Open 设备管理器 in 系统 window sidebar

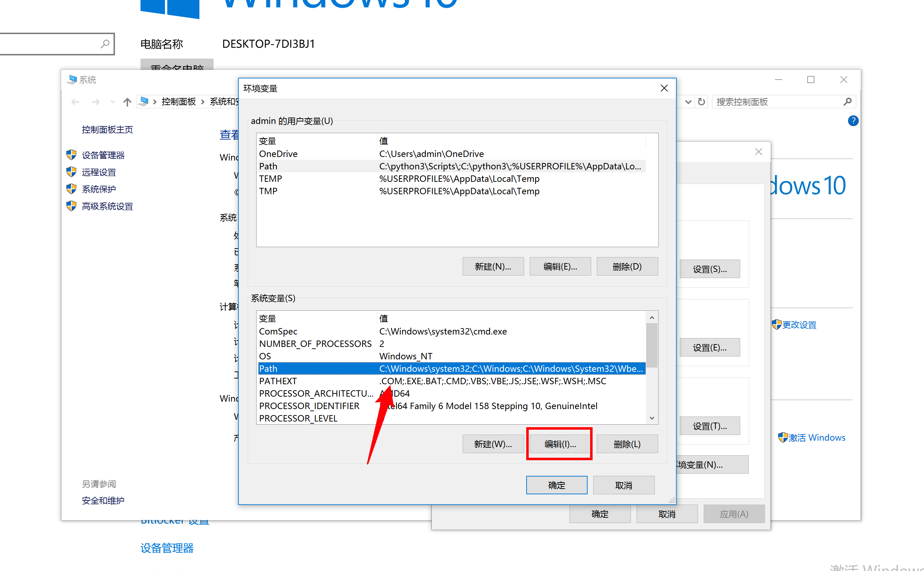(103, 155)
